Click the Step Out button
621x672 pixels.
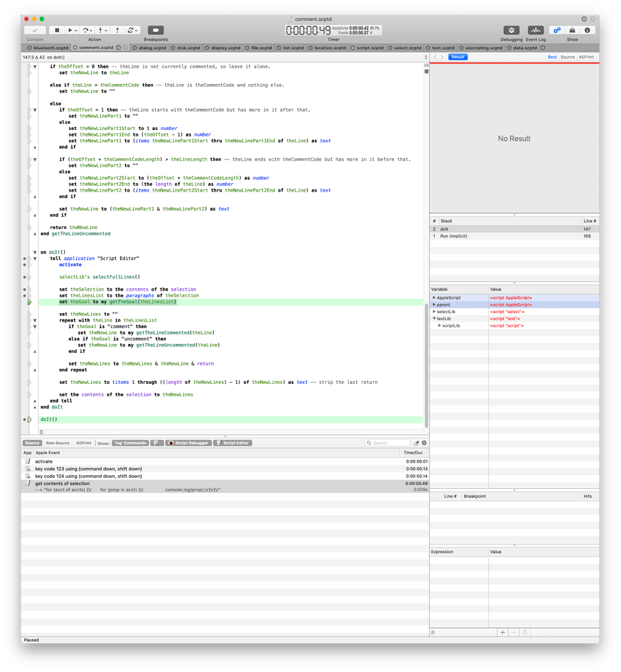(x=117, y=30)
